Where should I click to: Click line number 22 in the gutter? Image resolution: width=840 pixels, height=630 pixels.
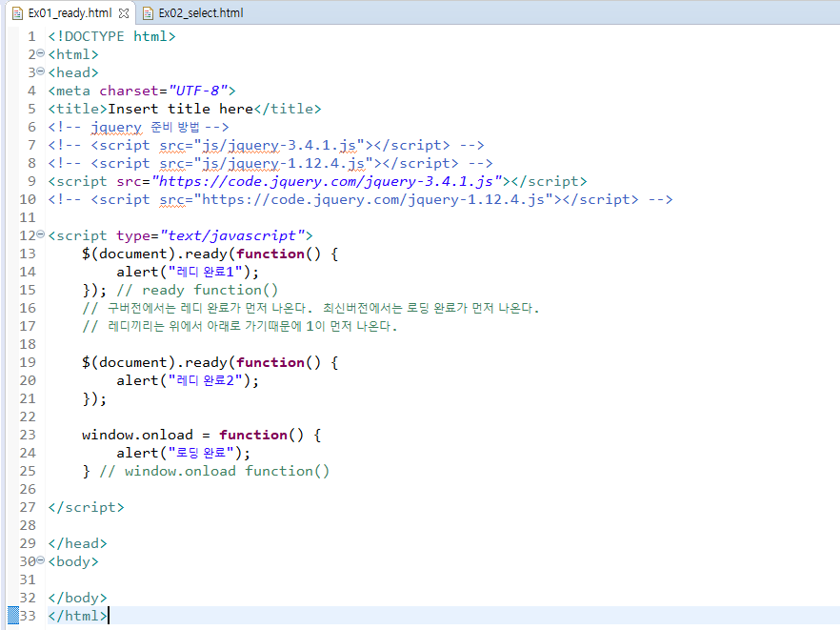(x=28, y=417)
